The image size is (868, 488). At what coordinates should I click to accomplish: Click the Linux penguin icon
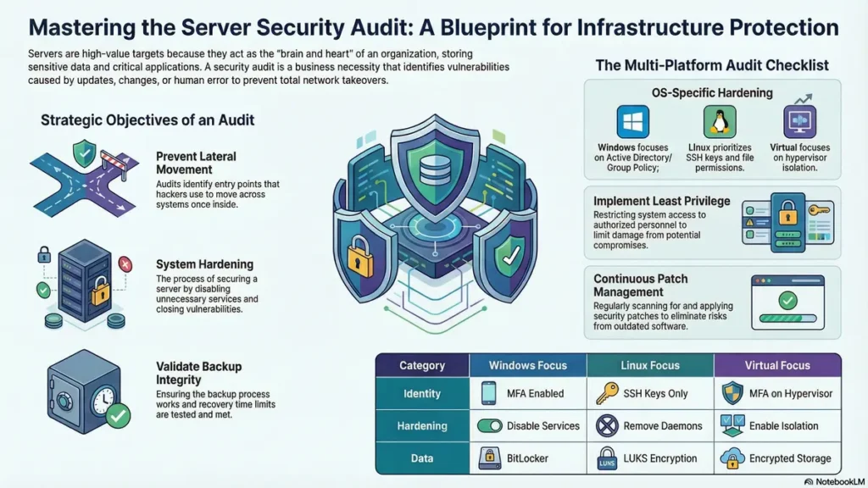pos(720,122)
